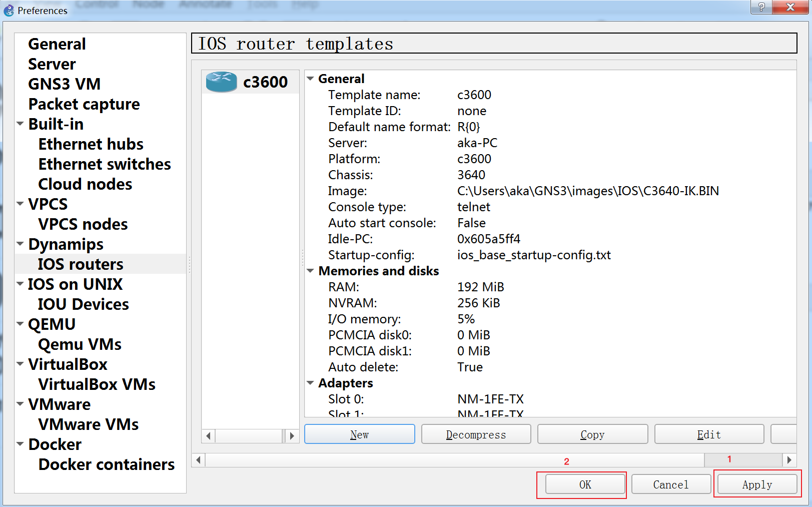Click the template list left scroll arrow

209,436
